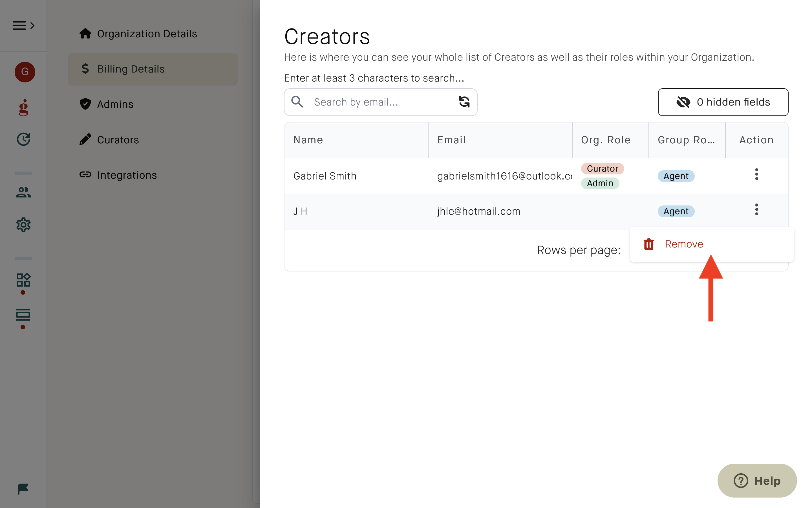The image size is (812, 508).
Task: Click the red trash icon
Action: [648, 244]
